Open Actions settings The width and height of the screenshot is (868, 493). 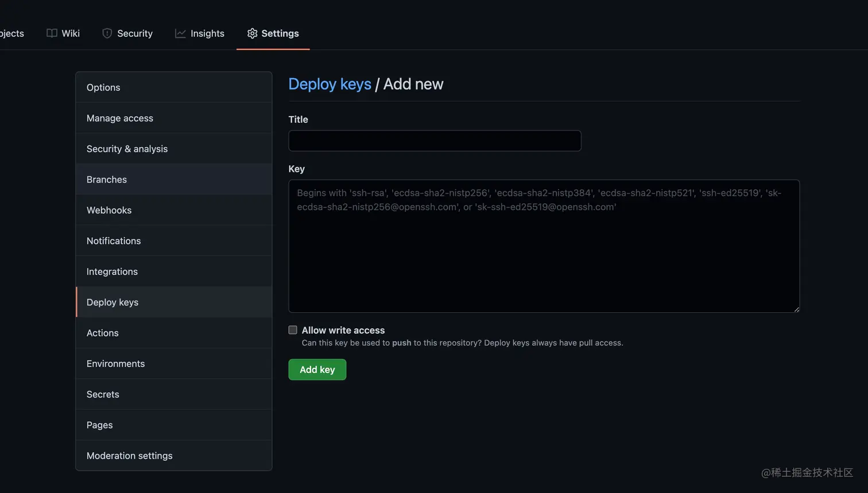click(174, 333)
